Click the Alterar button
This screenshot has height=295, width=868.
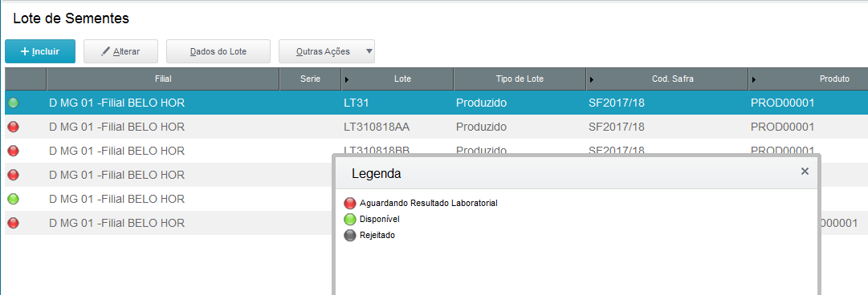pyautogui.click(x=120, y=51)
